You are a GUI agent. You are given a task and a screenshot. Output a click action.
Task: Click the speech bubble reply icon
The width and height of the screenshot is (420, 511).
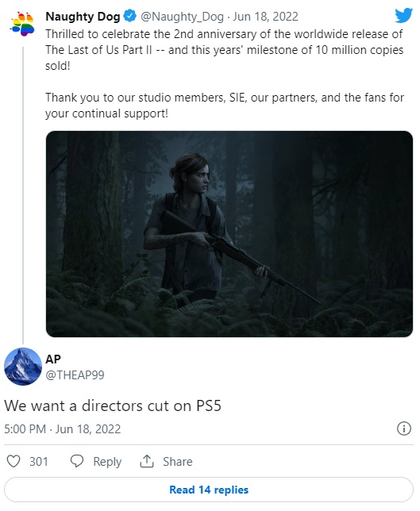(x=77, y=462)
